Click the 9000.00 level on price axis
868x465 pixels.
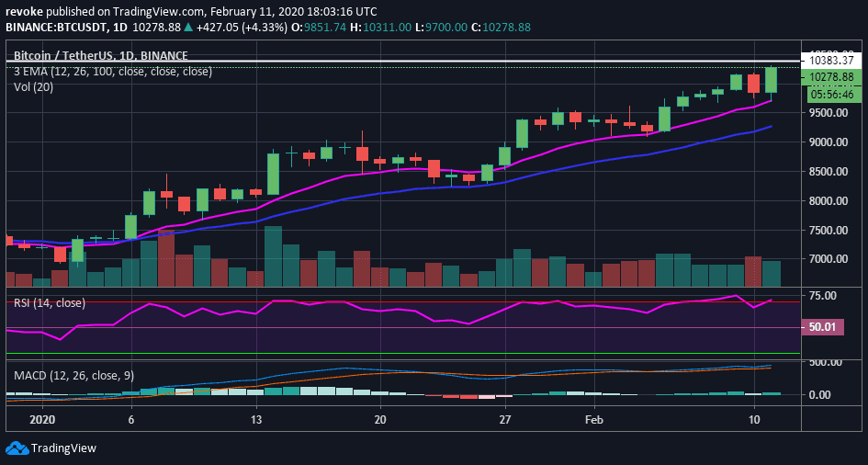coord(829,142)
